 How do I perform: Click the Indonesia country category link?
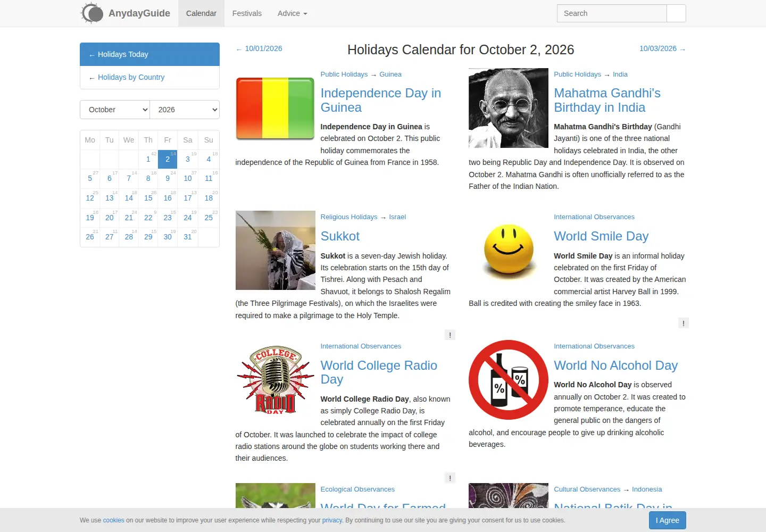click(647, 489)
